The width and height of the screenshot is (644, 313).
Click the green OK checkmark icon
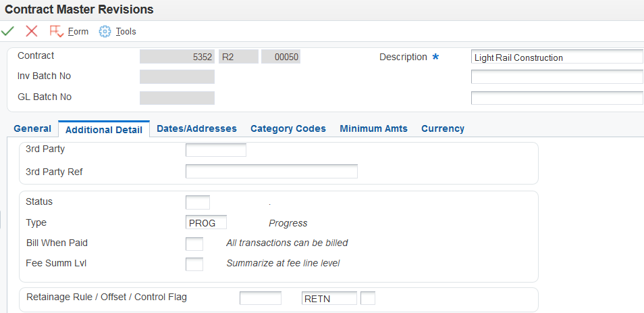8,31
